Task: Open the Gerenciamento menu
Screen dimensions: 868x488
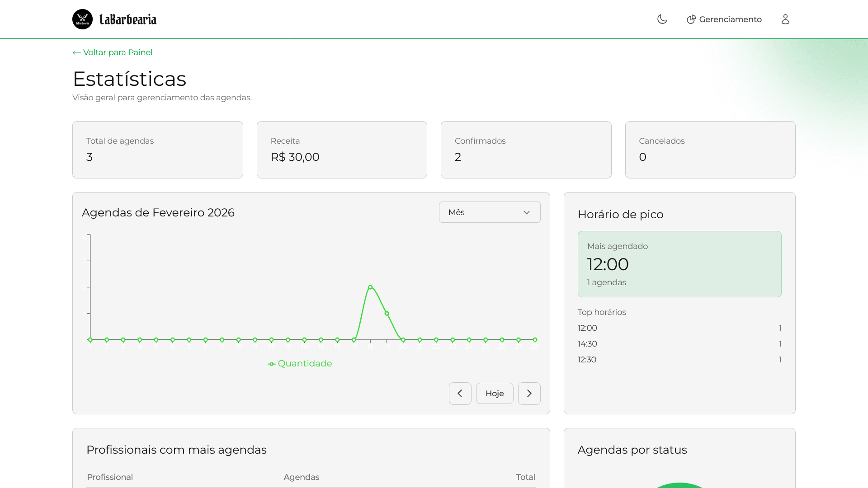Action: point(724,19)
